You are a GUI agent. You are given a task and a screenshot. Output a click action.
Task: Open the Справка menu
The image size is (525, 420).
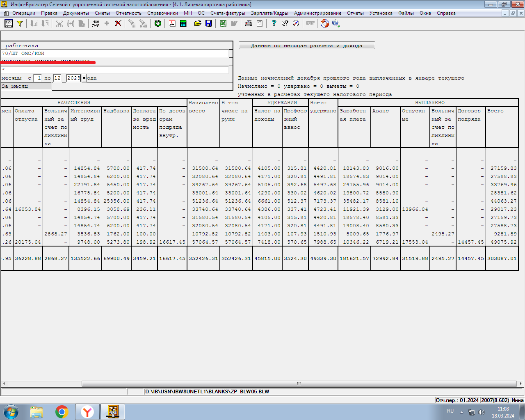446,13
